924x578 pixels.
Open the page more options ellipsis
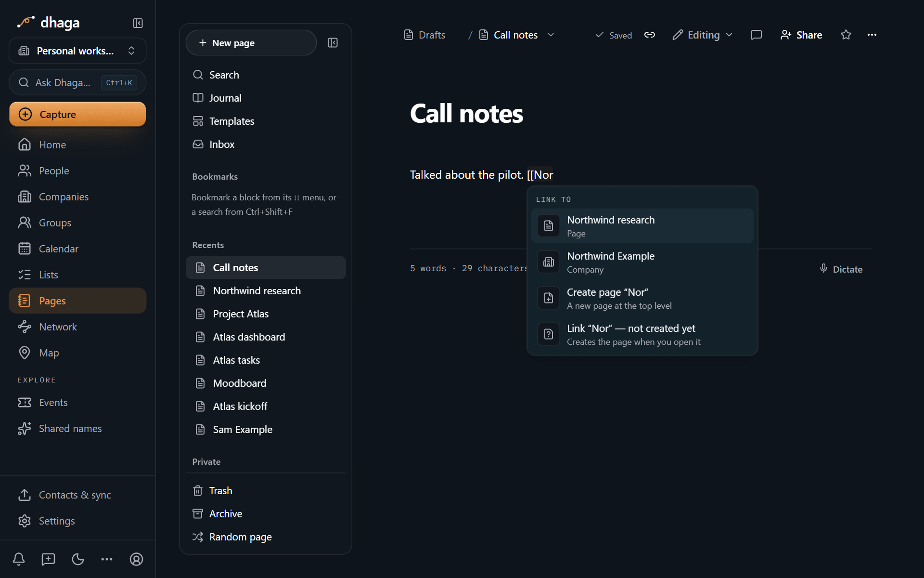point(872,35)
